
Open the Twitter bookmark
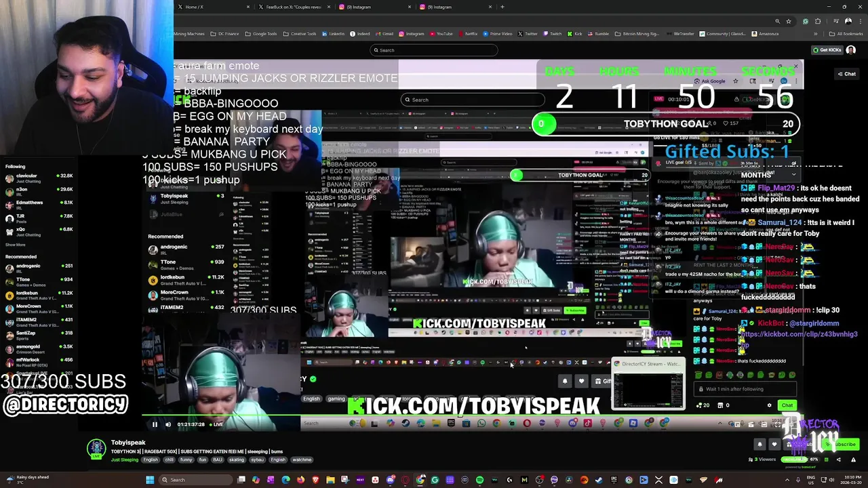[x=528, y=34]
